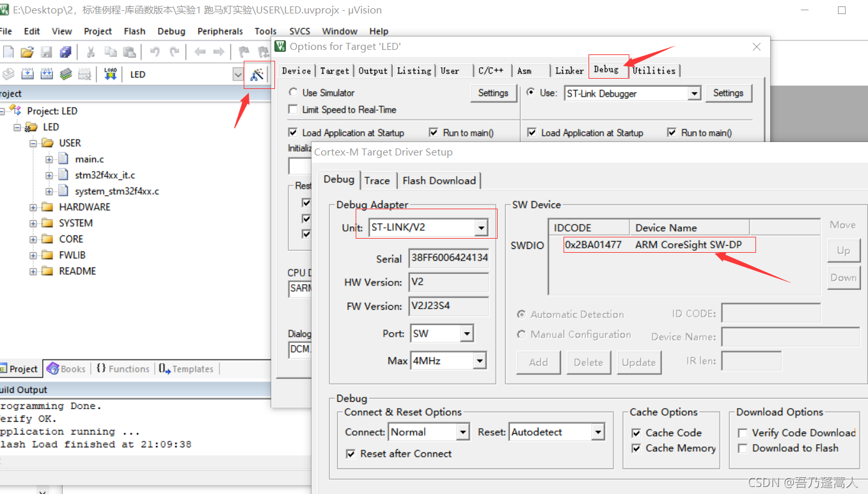Image resolution: width=868 pixels, height=494 pixels.
Task: Click the Books tab icon
Action: tap(52, 369)
